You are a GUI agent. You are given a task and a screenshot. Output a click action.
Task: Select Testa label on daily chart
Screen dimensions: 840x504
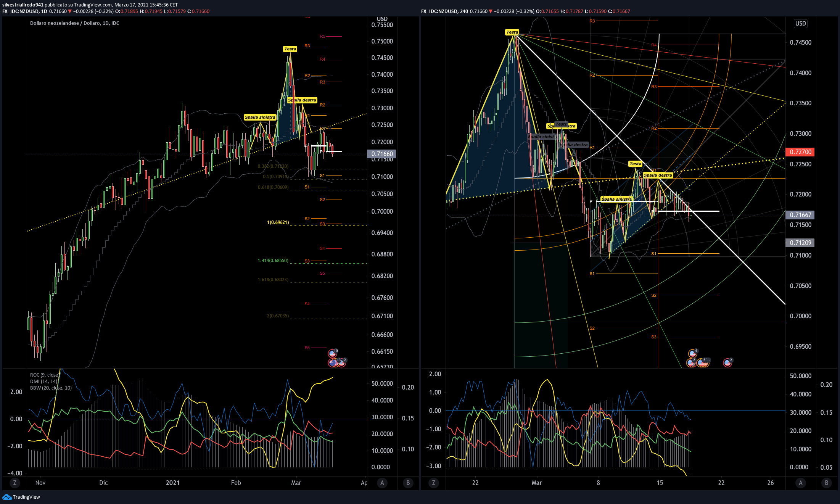pyautogui.click(x=290, y=49)
